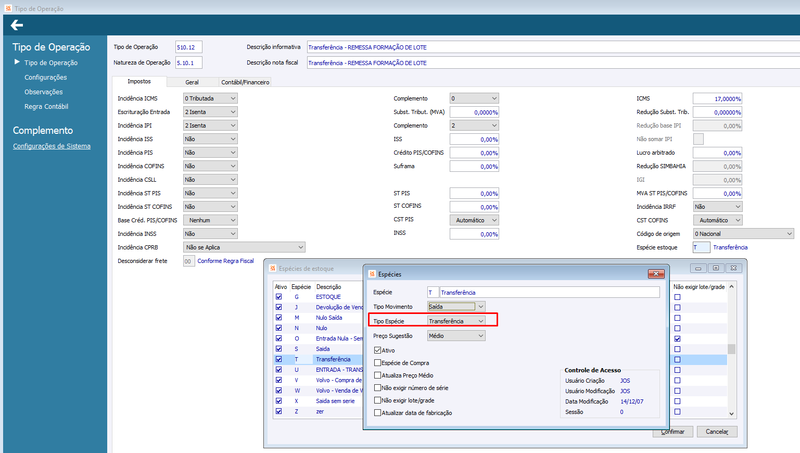Minimize the Espécies de estoque window
Screen dimensions: 800x453
coord(698,269)
